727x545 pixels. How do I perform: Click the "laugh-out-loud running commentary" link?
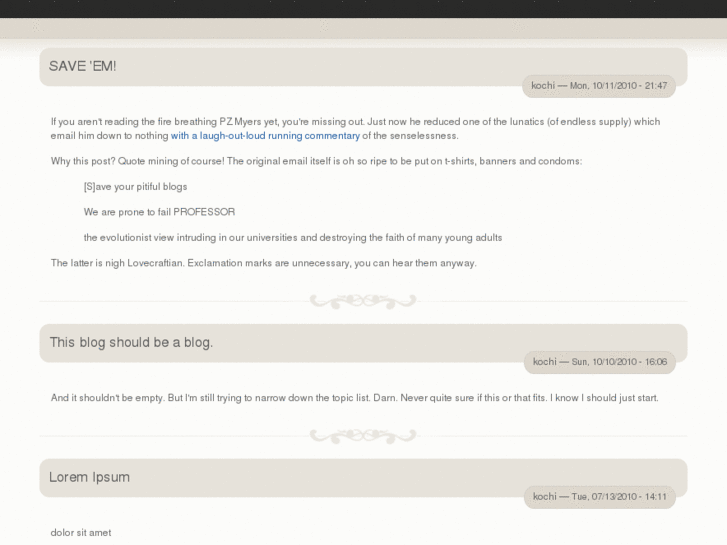click(x=265, y=136)
